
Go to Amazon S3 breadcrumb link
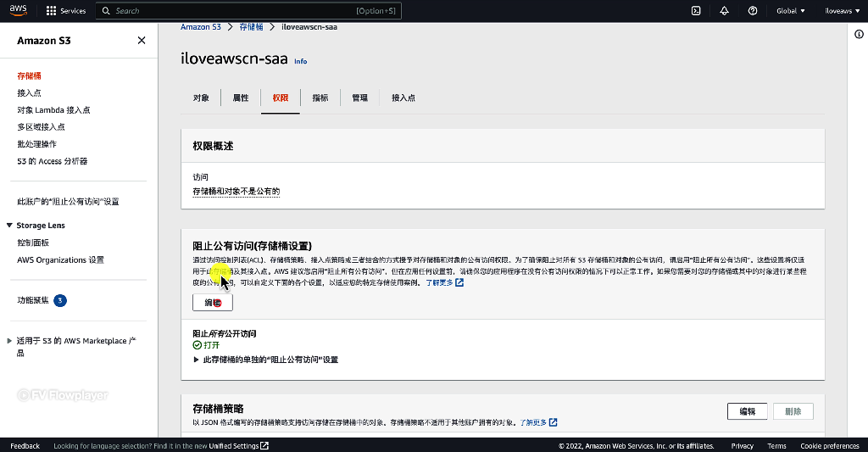(x=200, y=26)
